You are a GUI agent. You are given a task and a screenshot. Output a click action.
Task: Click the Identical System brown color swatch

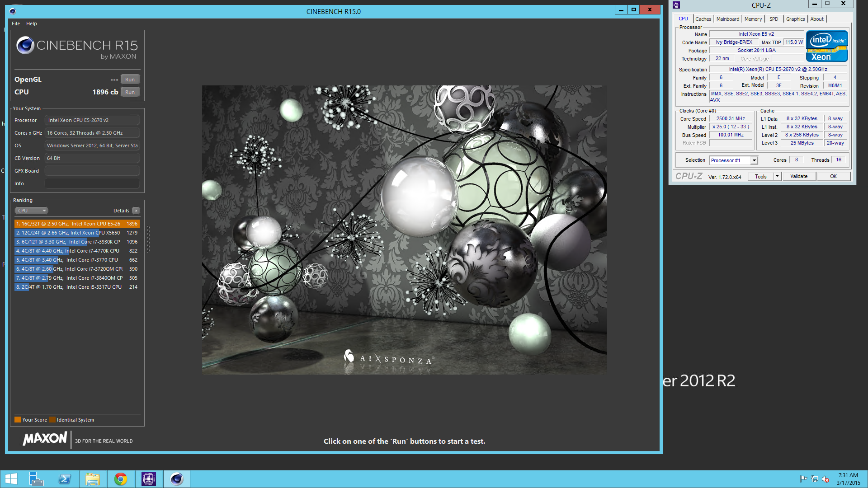tap(52, 420)
